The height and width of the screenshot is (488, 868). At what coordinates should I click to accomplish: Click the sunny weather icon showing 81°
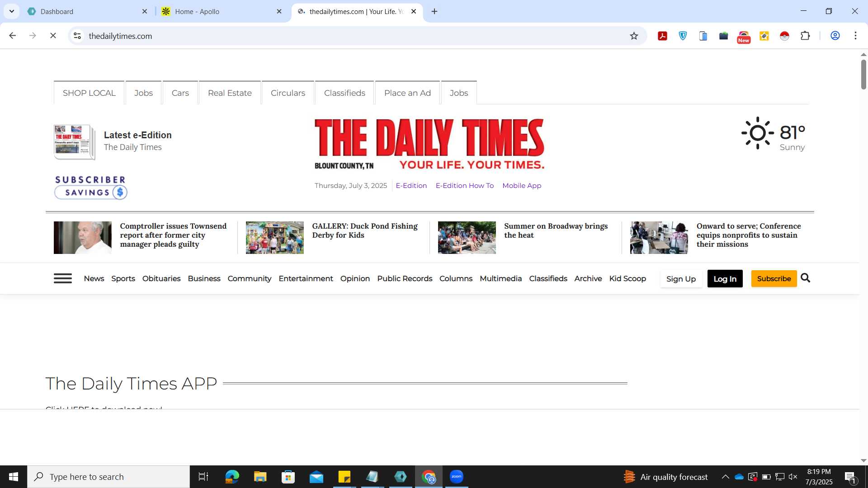pyautogui.click(x=758, y=133)
